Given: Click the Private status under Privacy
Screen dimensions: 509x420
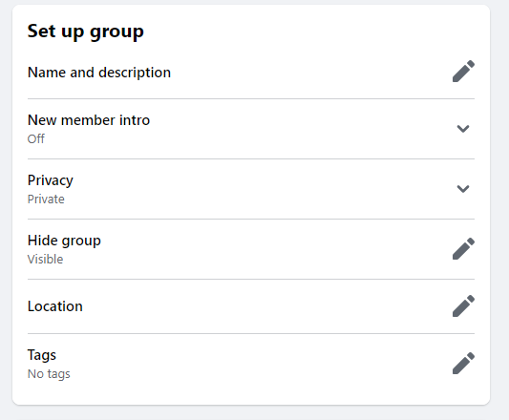Looking at the screenshot, I should [x=46, y=199].
